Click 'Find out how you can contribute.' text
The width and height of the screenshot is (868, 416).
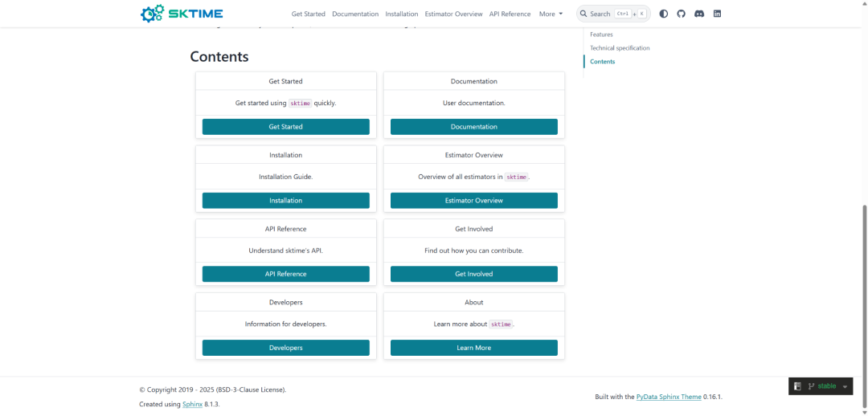[474, 250]
